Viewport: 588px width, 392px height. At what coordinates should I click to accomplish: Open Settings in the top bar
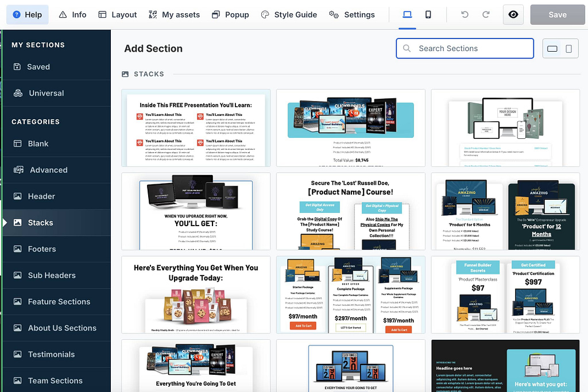[x=352, y=14]
